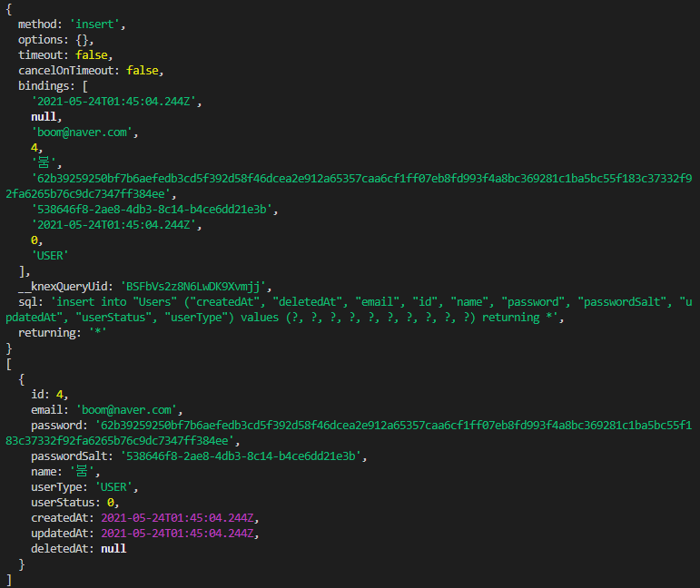Viewport: 700px width, 588px height.
Task: Click the 'USER' string in bindings array
Action: tap(49, 256)
